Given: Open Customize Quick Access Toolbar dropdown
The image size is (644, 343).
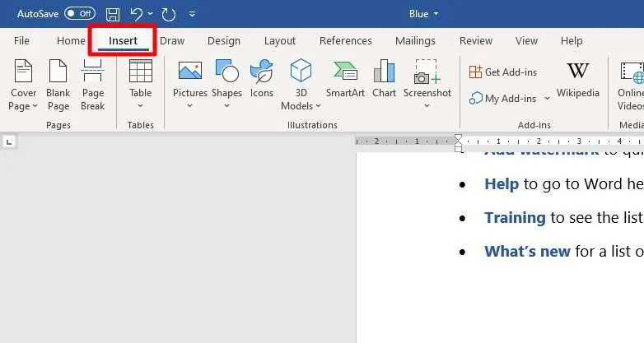Looking at the screenshot, I should pyautogui.click(x=192, y=14).
